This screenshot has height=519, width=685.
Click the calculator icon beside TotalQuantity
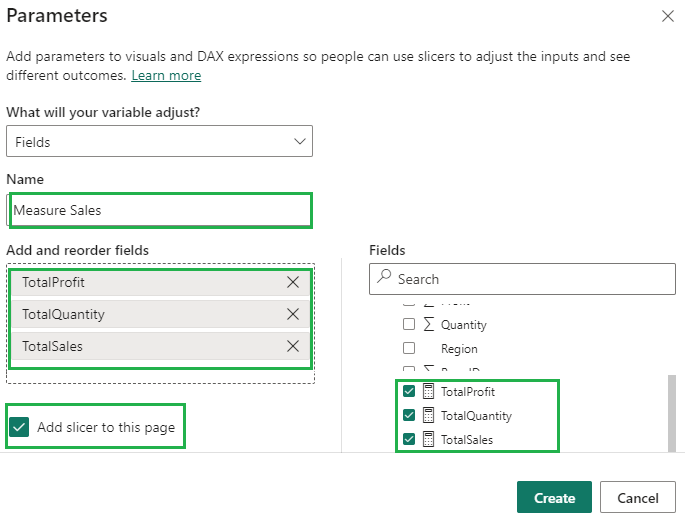429,415
